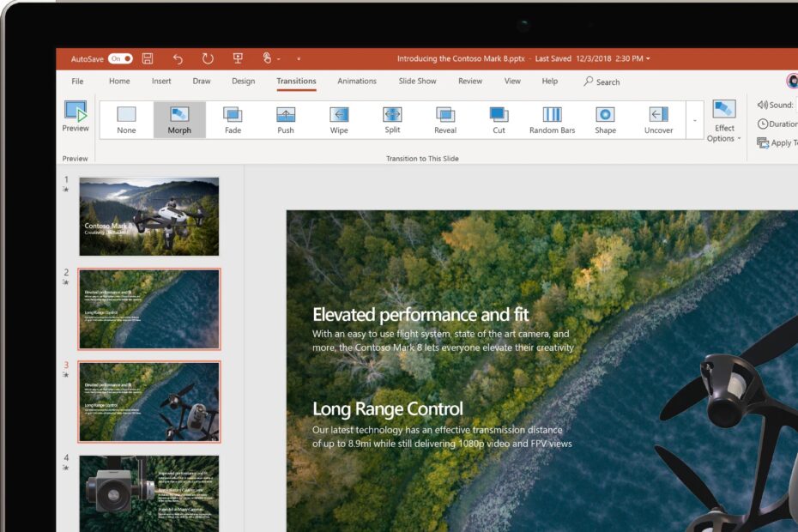Click the Save icon in the title bar
Screen dimensions: 798x532
[x=148, y=58]
